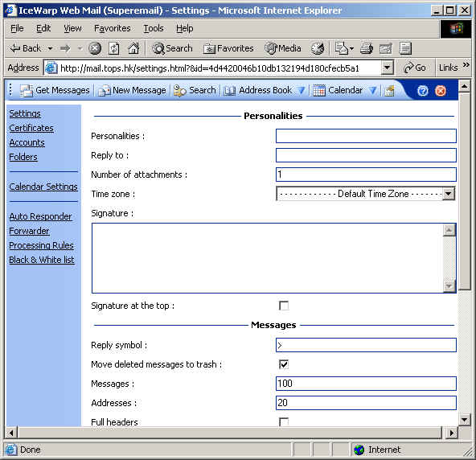Click the Go button beside address bar
The height and width of the screenshot is (460, 476).
[x=414, y=68]
